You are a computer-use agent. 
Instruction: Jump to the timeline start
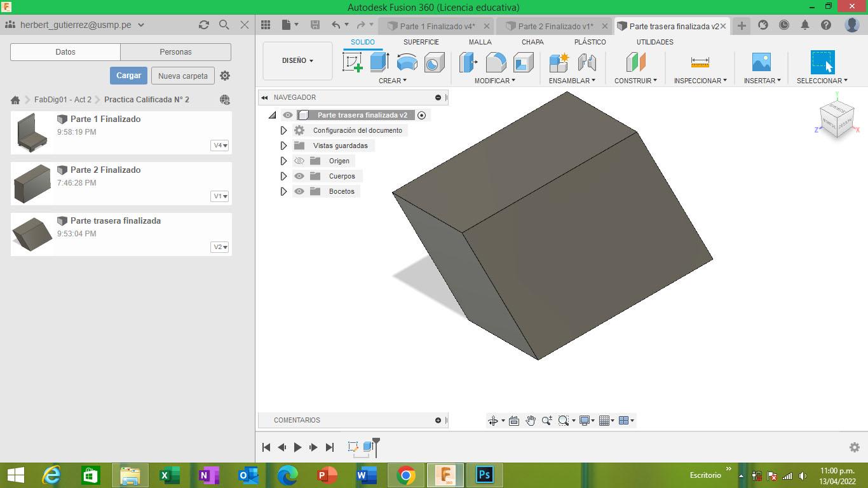point(266,447)
